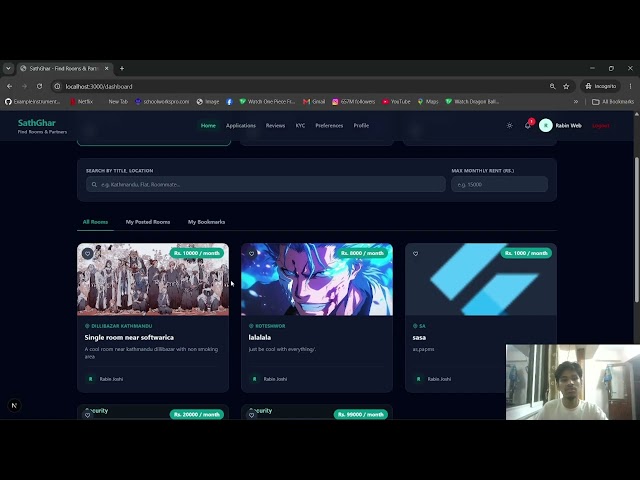Go to the Home nav item
The image size is (640, 480).
208,125
